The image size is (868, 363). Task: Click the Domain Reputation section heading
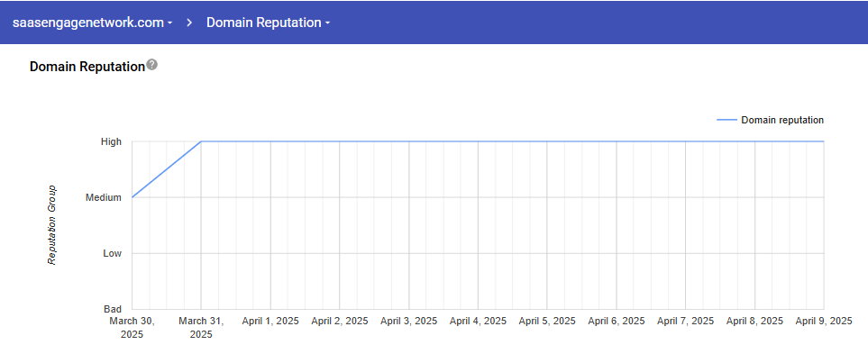click(87, 67)
